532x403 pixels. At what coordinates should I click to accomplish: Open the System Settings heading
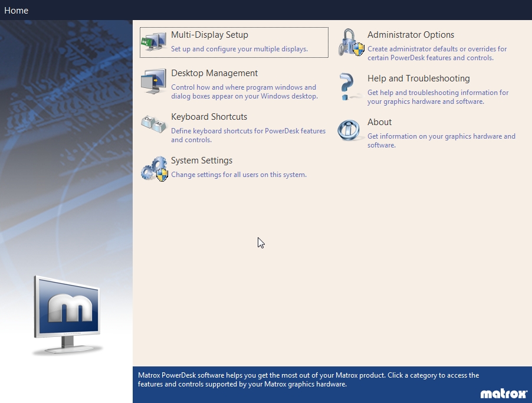tap(202, 160)
